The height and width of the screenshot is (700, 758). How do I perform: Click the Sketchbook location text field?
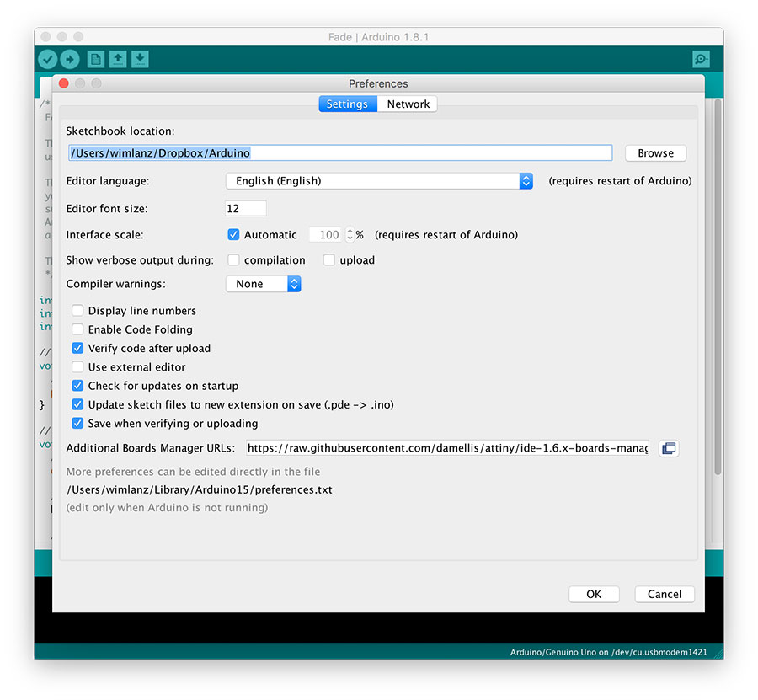click(x=340, y=153)
